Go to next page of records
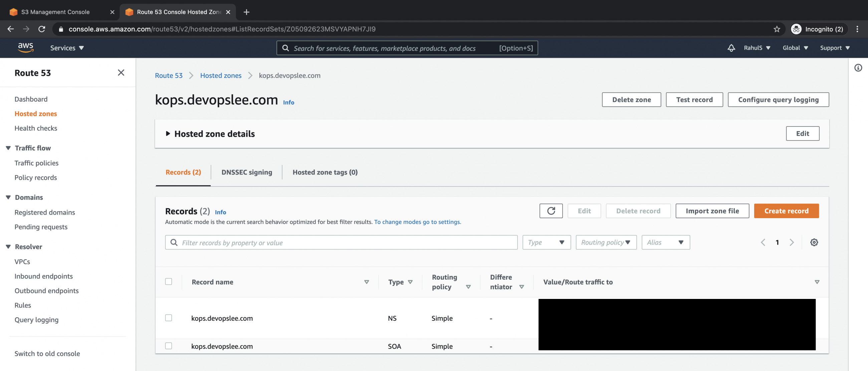This screenshot has width=868, height=371. pos(792,242)
